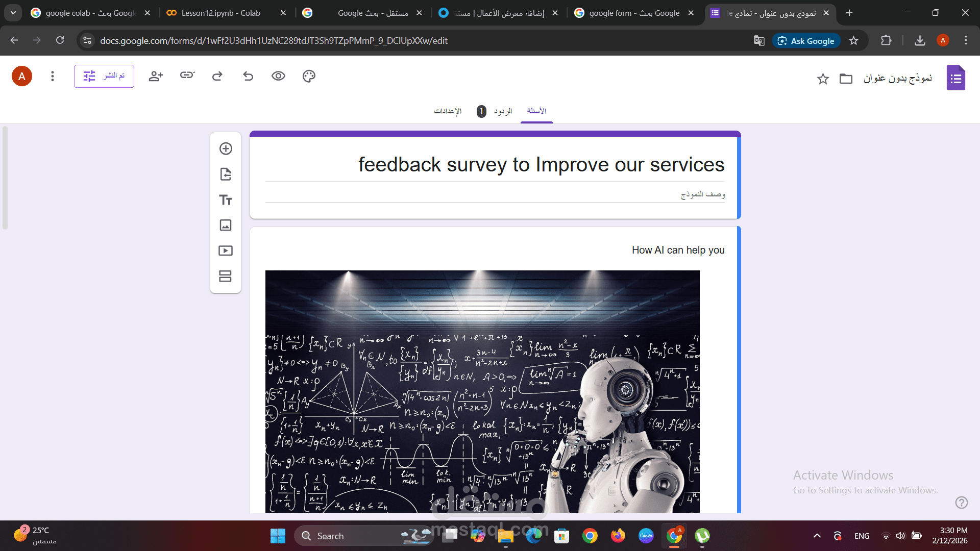Click the Ask Google button
This screenshot has width=980, height=551.
point(806,40)
